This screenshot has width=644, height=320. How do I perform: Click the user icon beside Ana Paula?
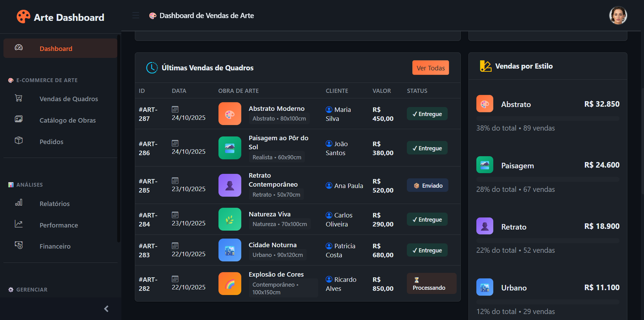coord(329,186)
